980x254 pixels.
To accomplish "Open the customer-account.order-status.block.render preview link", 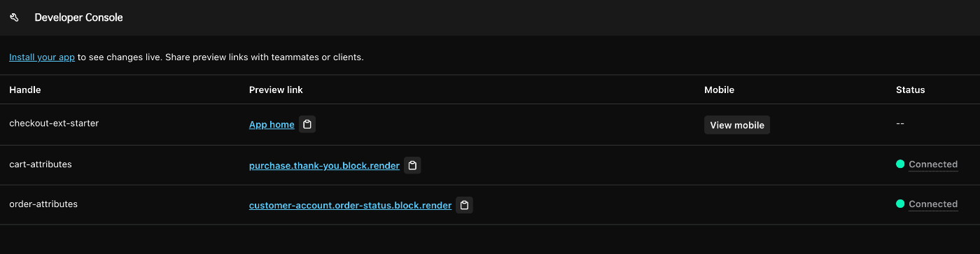I will coord(350,206).
